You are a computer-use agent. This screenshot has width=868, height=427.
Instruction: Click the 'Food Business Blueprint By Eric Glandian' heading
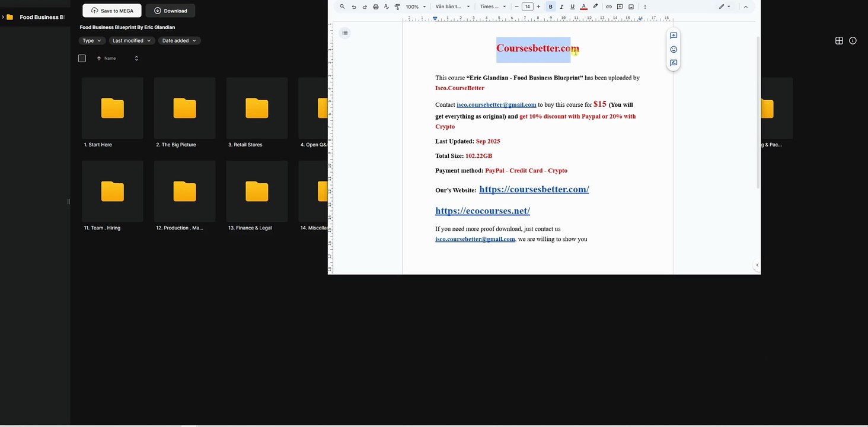click(x=127, y=27)
